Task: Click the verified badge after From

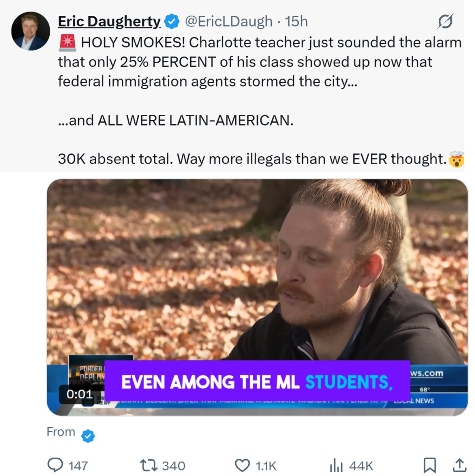Action: click(88, 436)
